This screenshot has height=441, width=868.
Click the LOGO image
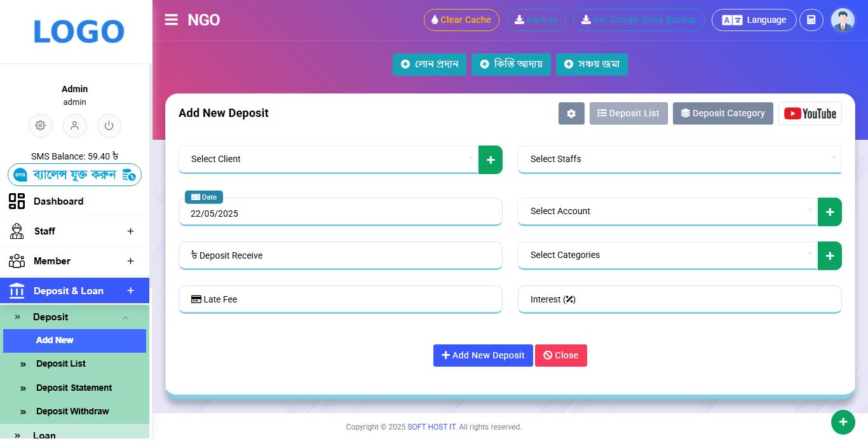coord(78,32)
